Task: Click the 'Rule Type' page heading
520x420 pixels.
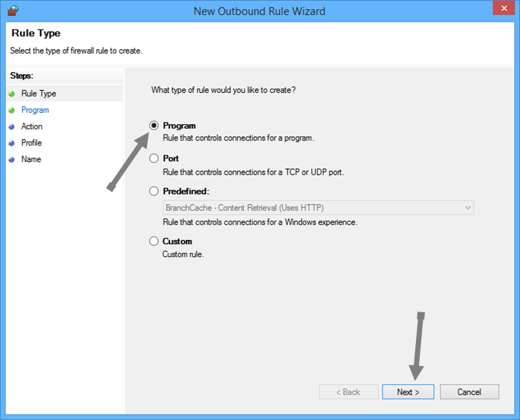Action: [x=36, y=33]
